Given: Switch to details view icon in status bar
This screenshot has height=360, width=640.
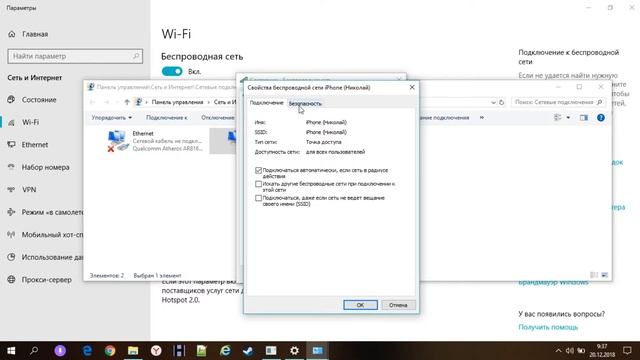Looking at the screenshot, I should (594, 275).
